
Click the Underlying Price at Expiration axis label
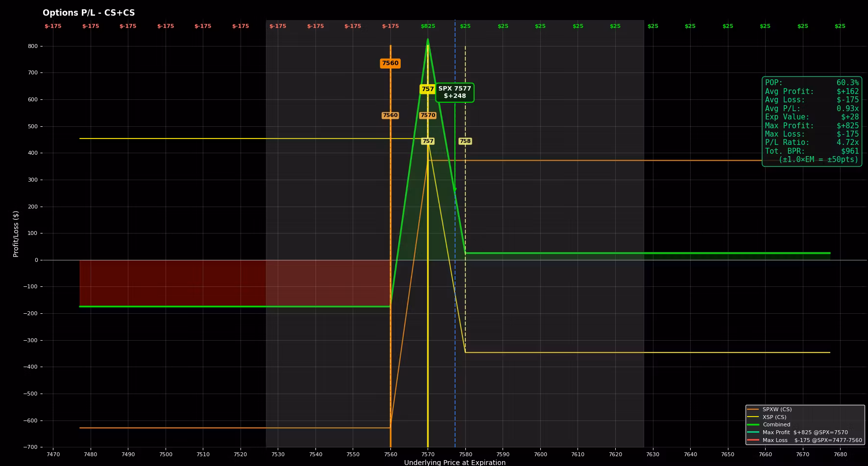455,462
